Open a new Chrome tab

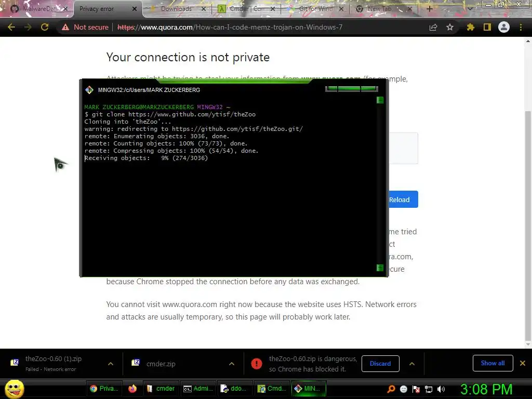click(x=430, y=9)
